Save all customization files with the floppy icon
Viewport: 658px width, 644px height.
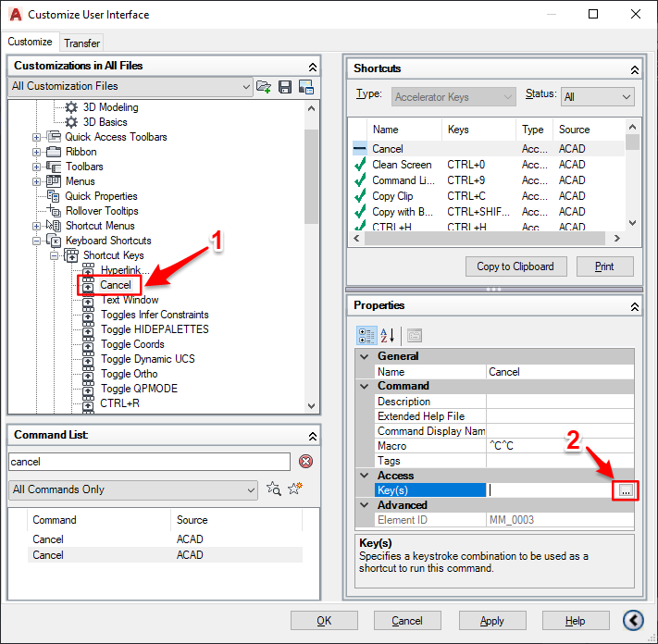pos(285,87)
